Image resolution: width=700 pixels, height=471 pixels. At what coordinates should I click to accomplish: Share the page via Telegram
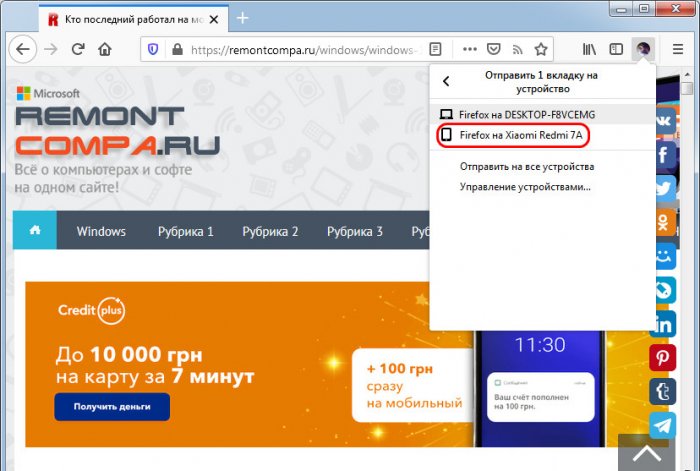(x=663, y=425)
